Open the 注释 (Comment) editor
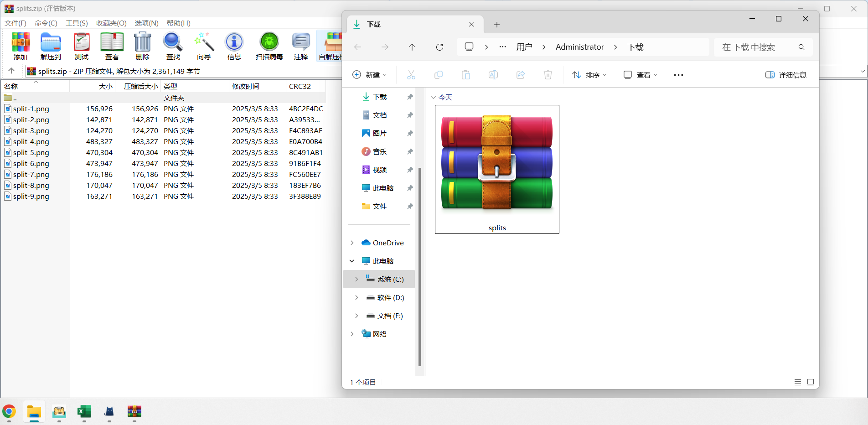Screen dimensions: 868x425 pos(300,46)
